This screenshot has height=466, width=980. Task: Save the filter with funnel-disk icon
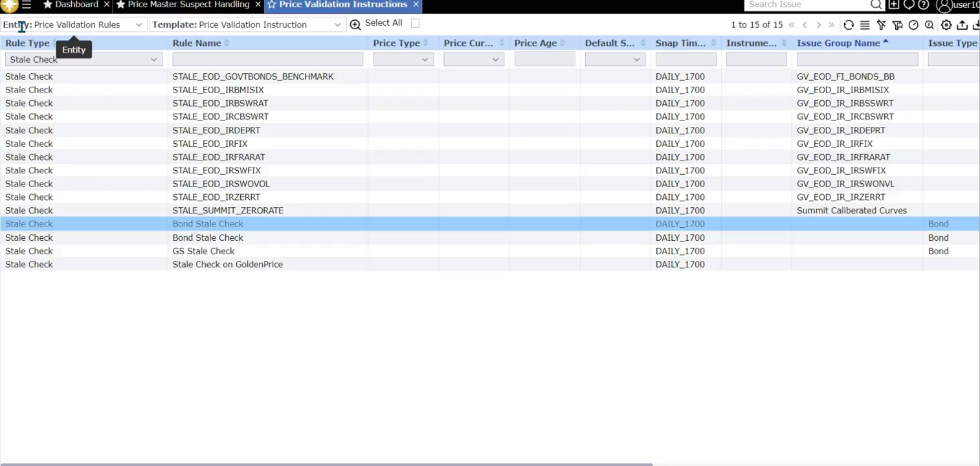[897, 25]
